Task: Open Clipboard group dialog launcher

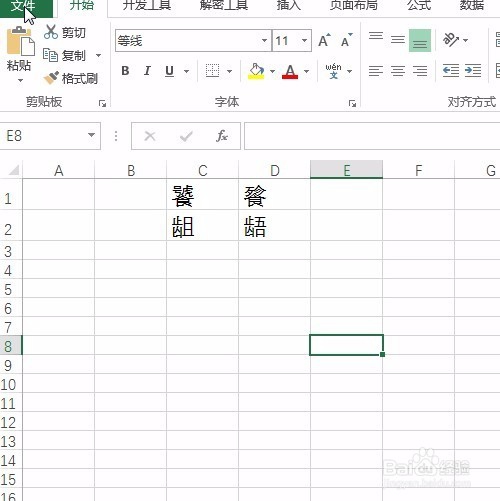Action: 102,104
